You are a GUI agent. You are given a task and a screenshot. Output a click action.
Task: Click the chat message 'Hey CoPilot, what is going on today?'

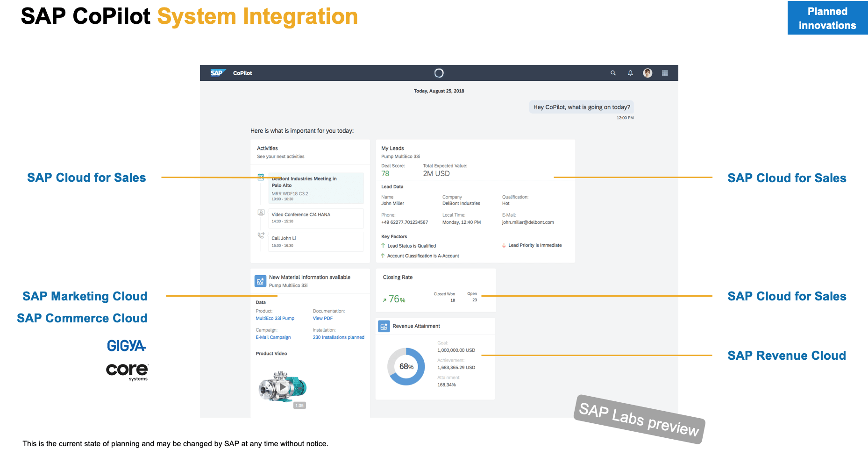click(x=582, y=107)
